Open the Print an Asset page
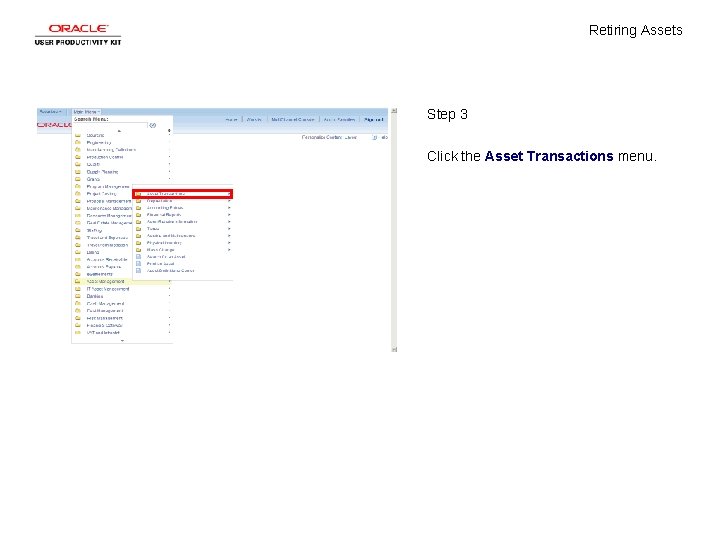The height and width of the screenshot is (540, 720). coord(160,264)
